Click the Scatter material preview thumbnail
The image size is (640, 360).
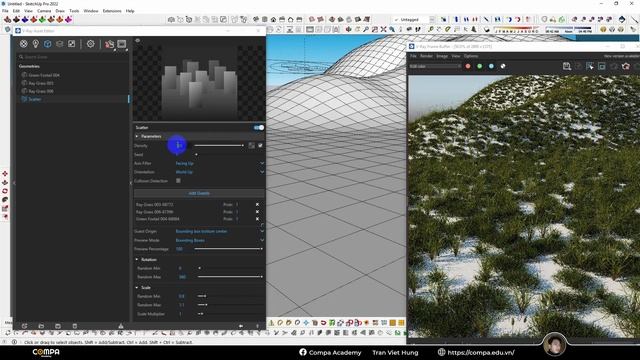tap(199, 80)
